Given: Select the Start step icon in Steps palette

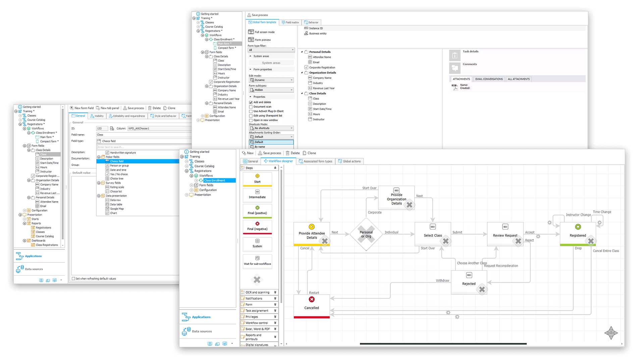Looking at the screenshot, I should point(257,176).
